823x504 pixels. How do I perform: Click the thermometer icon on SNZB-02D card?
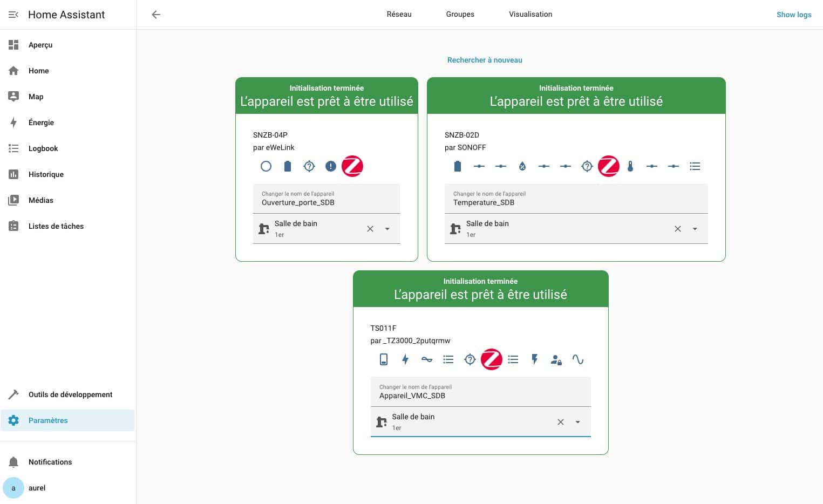click(x=630, y=166)
